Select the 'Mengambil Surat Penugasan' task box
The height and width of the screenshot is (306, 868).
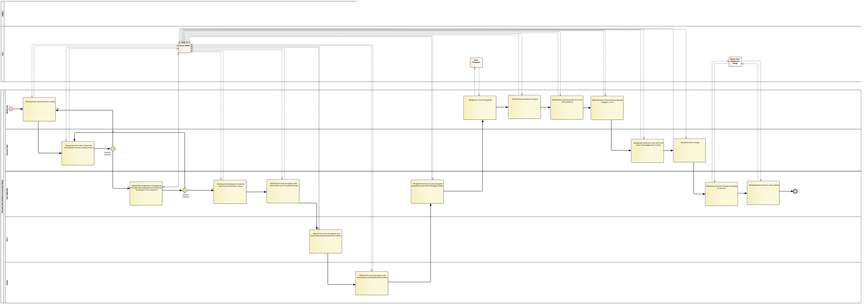tap(480, 108)
